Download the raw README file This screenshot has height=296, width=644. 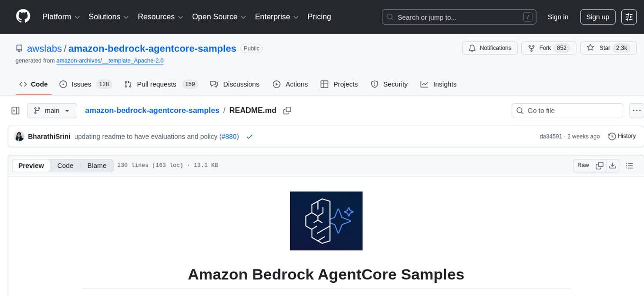pos(613,165)
